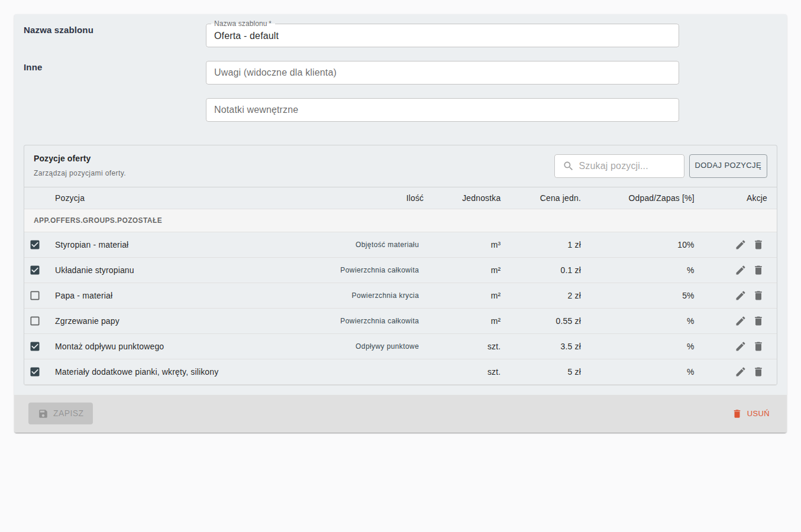
Task: Click the Notatki wewnętrzne field
Action: click(x=442, y=110)
